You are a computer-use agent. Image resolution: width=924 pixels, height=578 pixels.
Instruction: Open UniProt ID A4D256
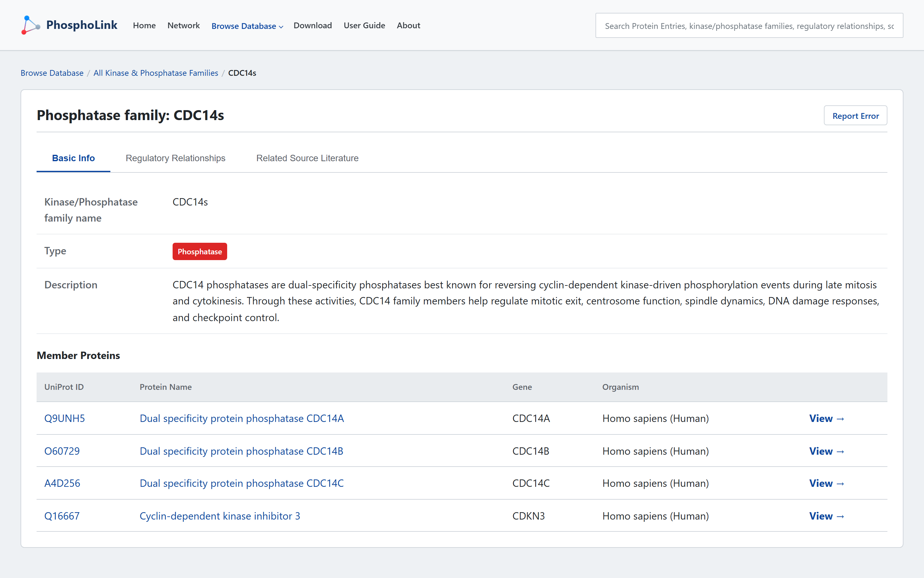point(62,483)
